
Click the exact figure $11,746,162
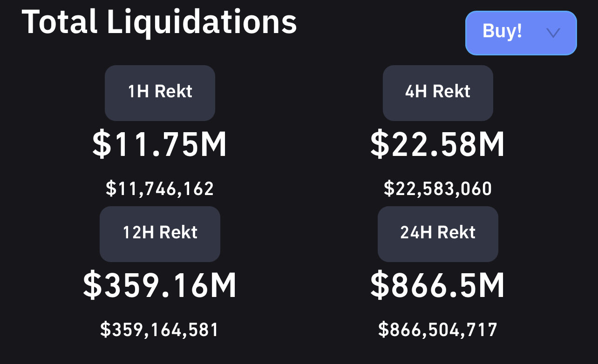(x=160, y=189)
